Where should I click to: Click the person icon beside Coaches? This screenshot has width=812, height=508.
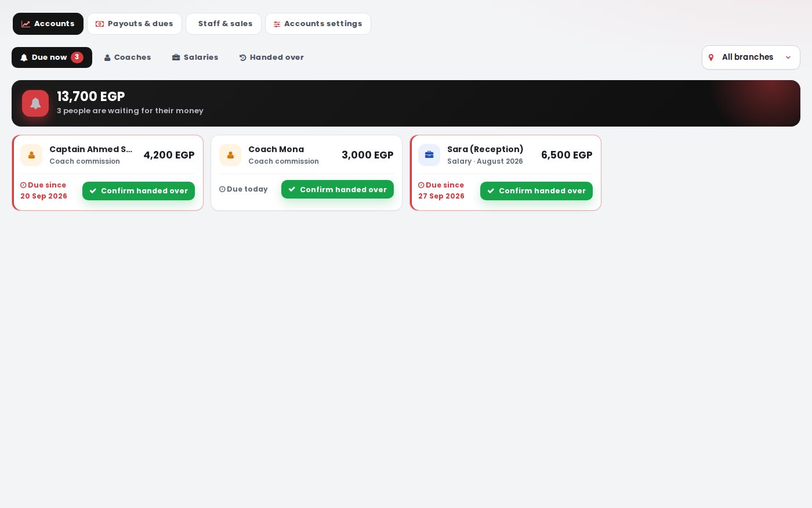(107, 57)
